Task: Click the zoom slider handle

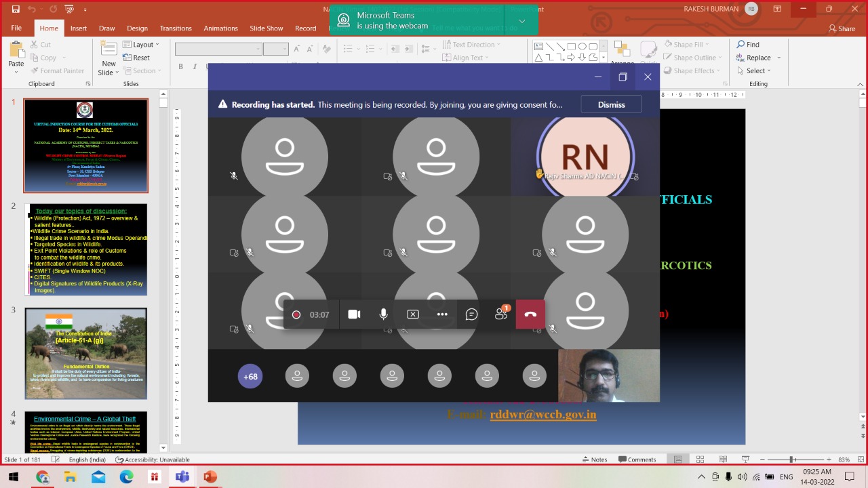Action: tap(792, 460)
